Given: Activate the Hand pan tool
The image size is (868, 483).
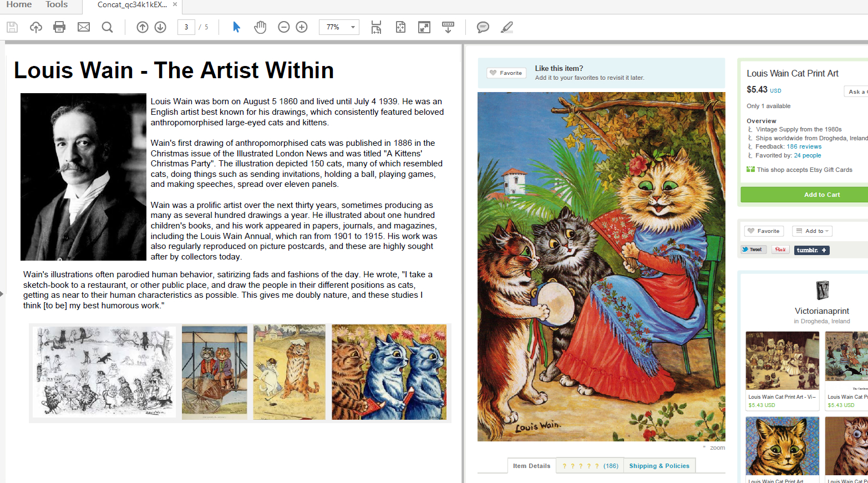Looking at the screenshot, I should (260, 27).
